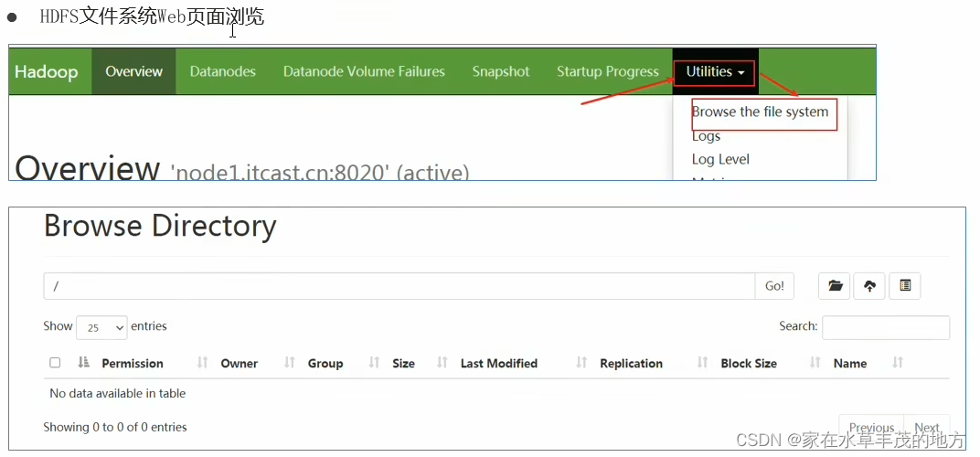Open the Startup Progress tab
The height and width of the screenshot is (457, 980).
(608, 72)
